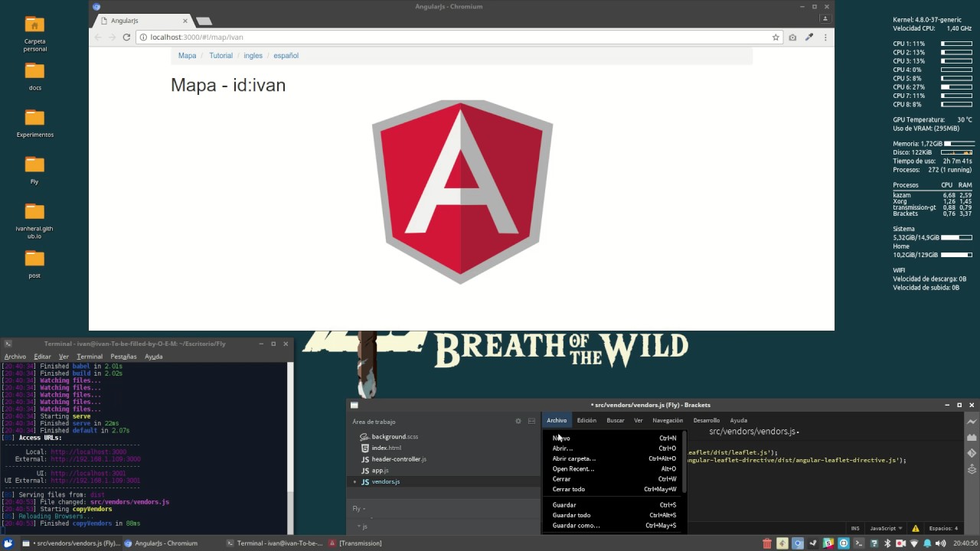Reload the localhost page in Chromium
This screenshot has width=980, height=551.
[126, 37]
